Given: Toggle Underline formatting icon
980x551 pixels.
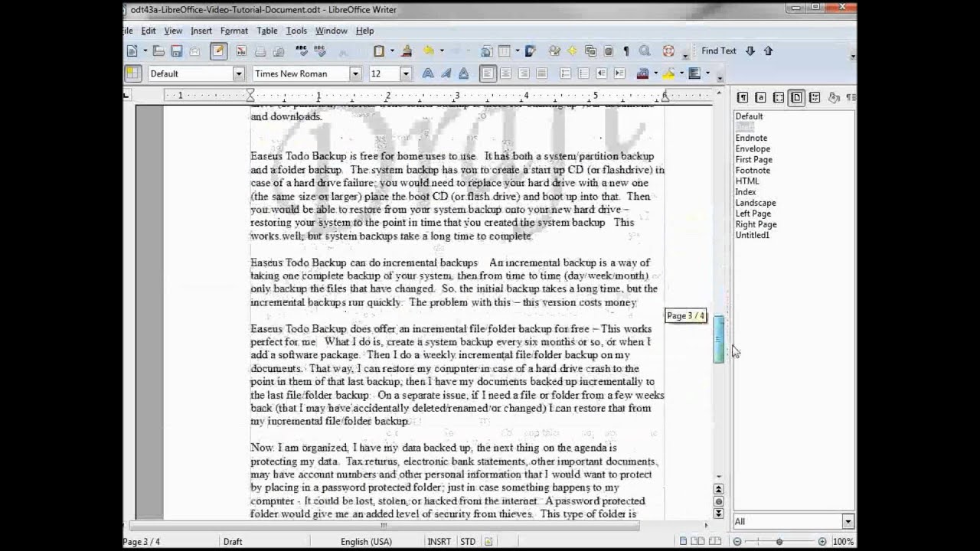Looking at the screenshot, I should [x=463, y=73].
